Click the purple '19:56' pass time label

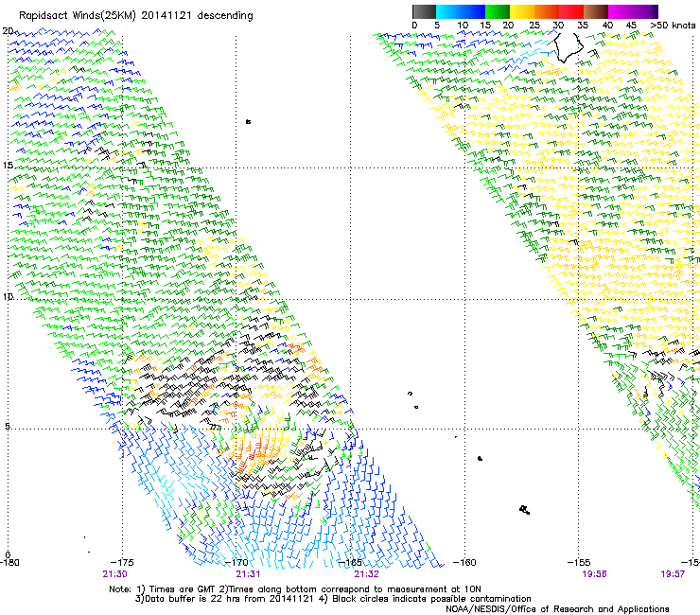(594, 574)
